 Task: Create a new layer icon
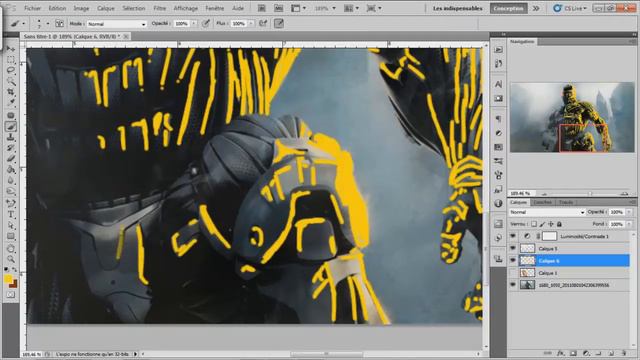[x=611, y=353]
